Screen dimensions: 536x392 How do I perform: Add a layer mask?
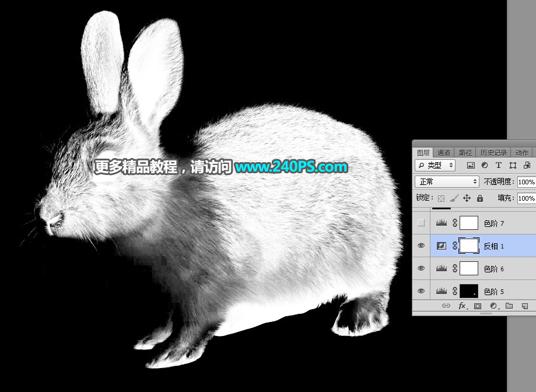pos(478,306)
